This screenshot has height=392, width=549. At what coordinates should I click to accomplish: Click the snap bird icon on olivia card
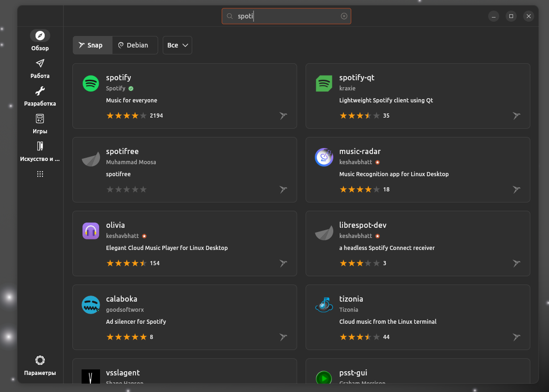tap(283, 263)
